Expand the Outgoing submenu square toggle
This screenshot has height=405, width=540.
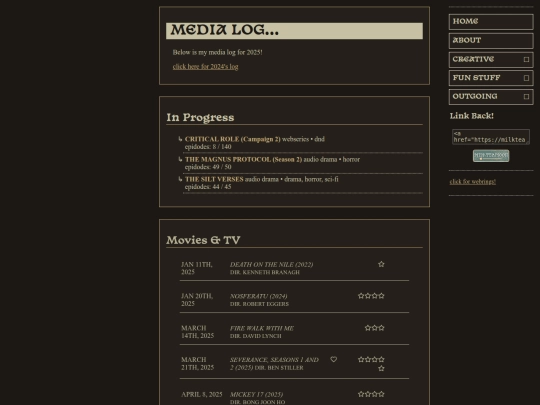526,97
